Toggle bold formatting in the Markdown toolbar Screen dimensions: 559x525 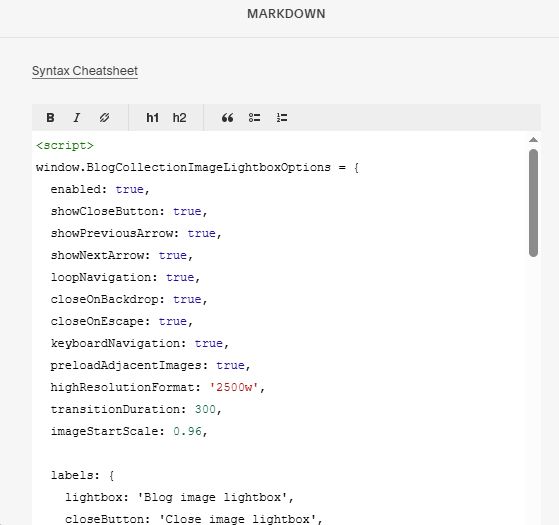(x=50, y=118)
